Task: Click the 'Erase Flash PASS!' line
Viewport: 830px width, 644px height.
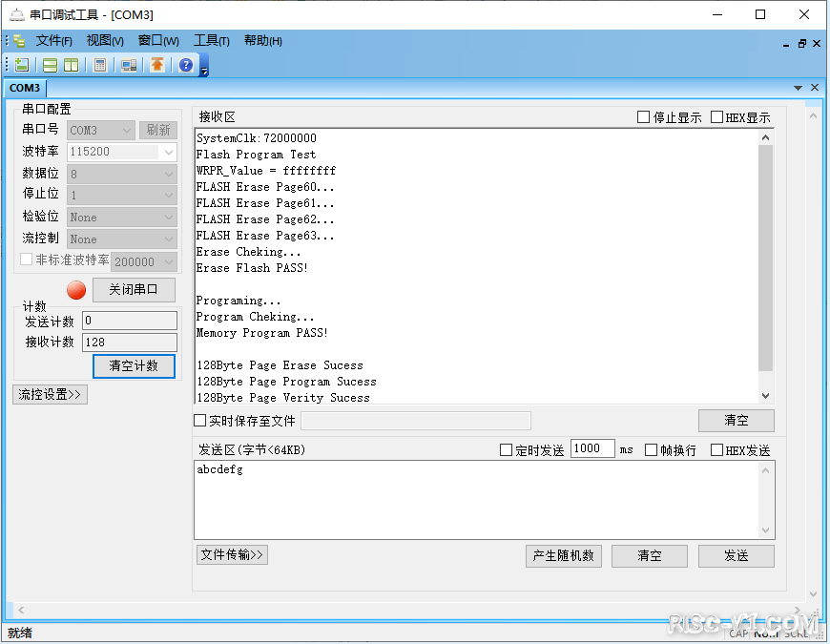Action: click(252, 268)
